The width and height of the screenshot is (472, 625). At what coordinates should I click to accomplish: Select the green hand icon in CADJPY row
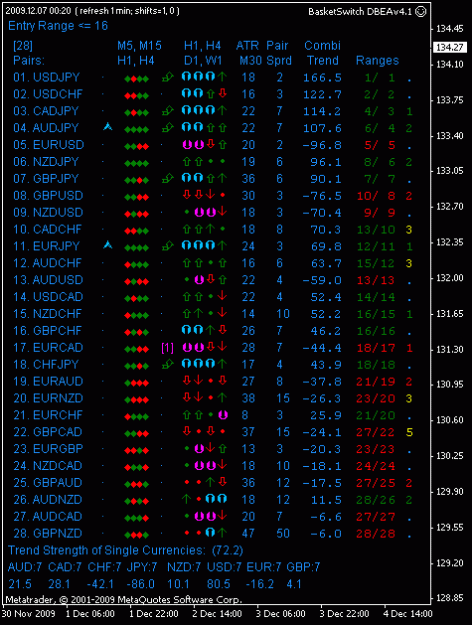pyautogui.click(x=168, y=110)
